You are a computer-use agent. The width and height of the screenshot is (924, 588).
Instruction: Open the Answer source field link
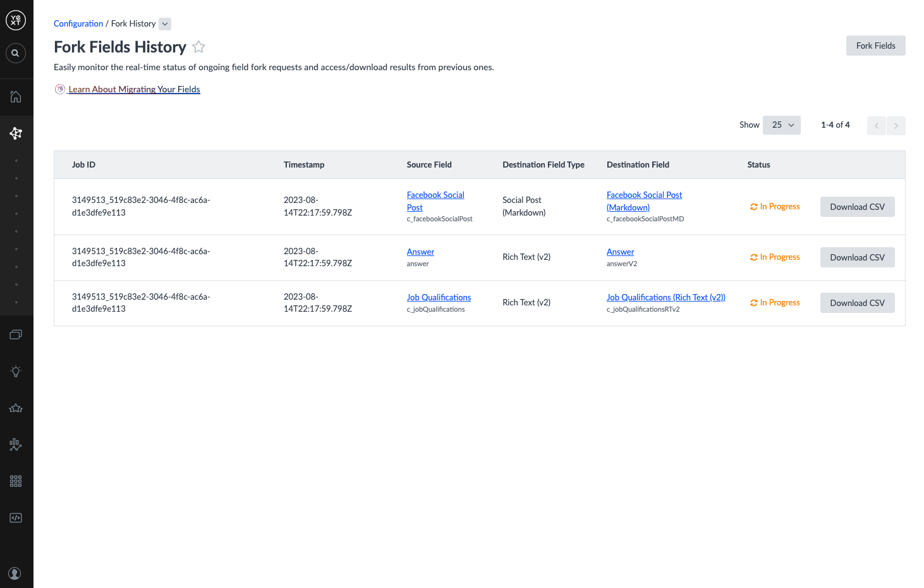420,252
